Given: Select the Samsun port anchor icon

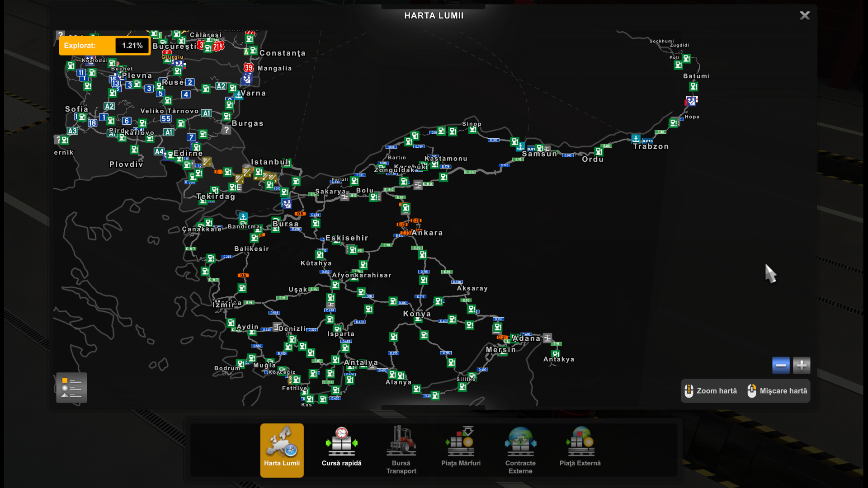Looking at the screenshot, I should [x=520, y=147].
